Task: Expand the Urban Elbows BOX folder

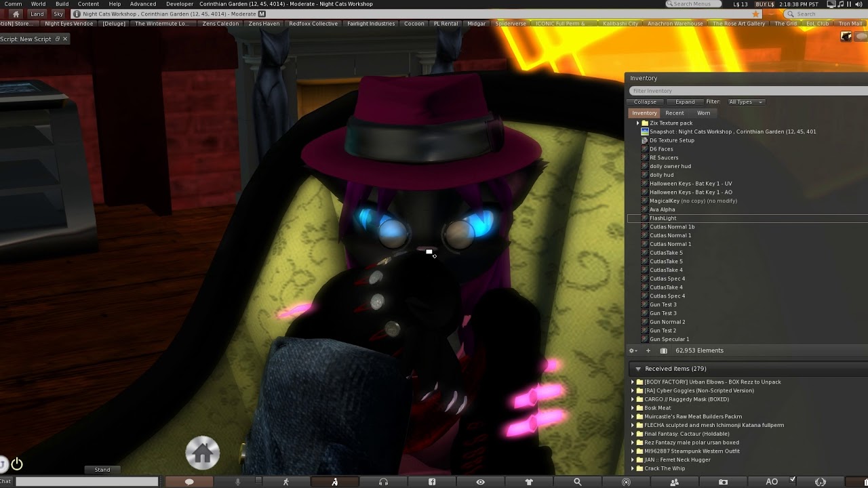Action: click(x=633, y=382)
